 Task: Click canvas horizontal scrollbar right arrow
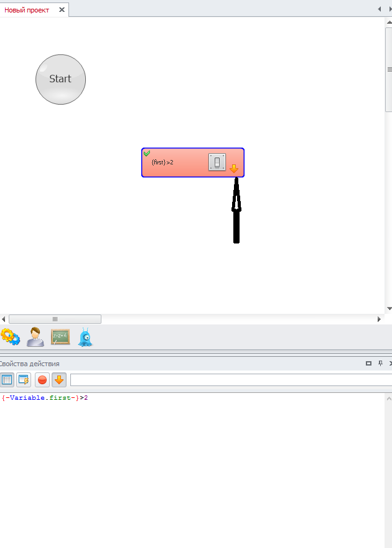379,319
